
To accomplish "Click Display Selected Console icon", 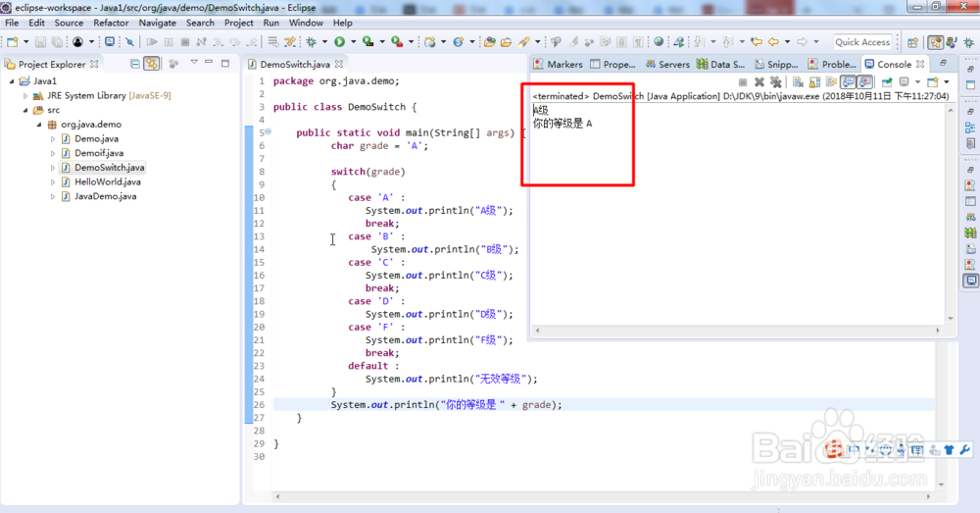I will [904, 82].
